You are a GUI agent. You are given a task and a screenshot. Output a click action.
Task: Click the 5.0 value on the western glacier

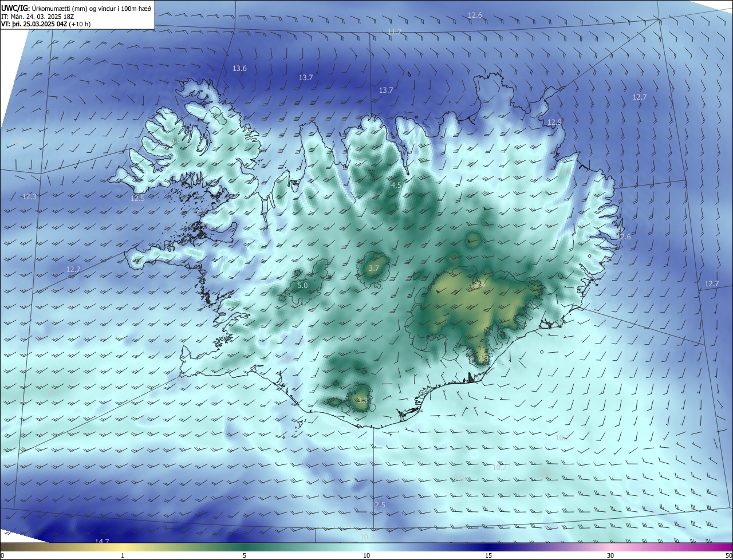[x=302, y=285]
